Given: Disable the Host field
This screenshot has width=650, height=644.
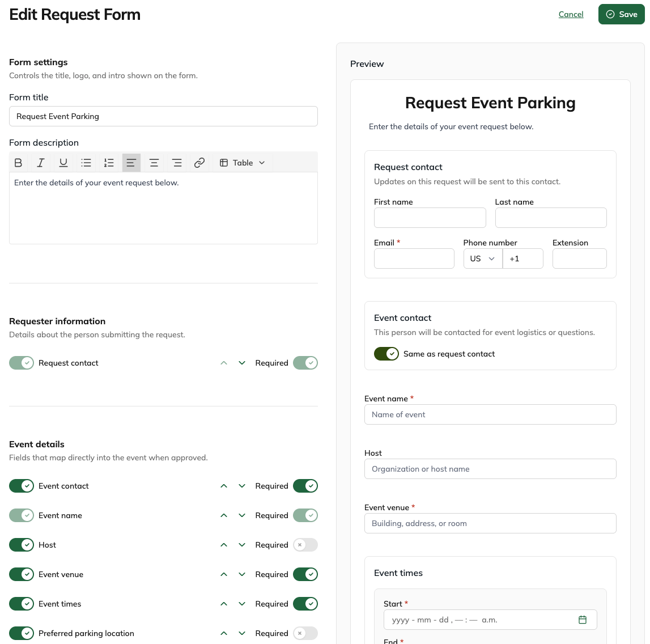Looking at the screenshot, I should coord(22,545).
